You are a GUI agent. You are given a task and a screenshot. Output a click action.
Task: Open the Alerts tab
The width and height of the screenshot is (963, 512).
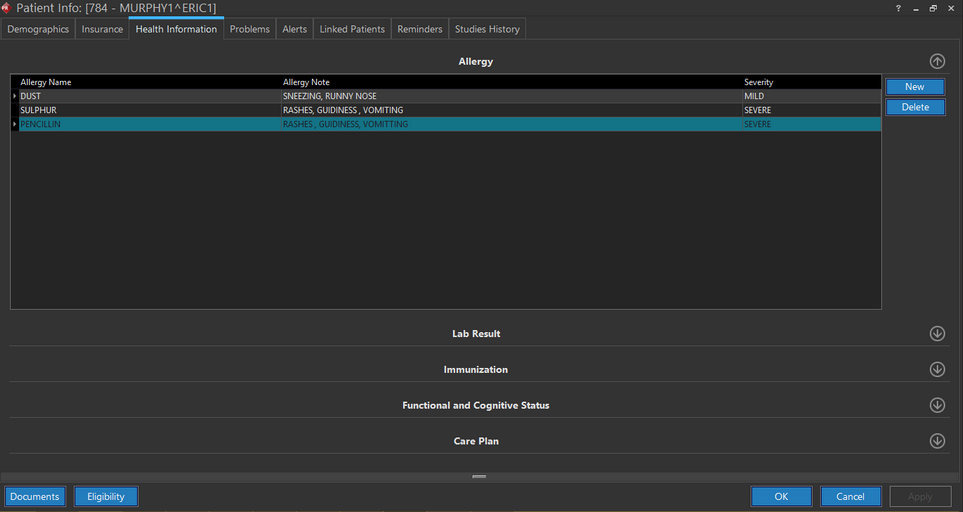(294, 29)
